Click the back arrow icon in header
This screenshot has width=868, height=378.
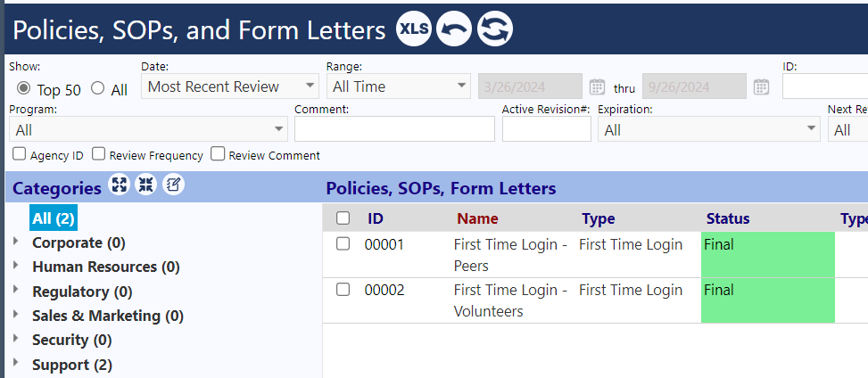(x=454, y=29)
